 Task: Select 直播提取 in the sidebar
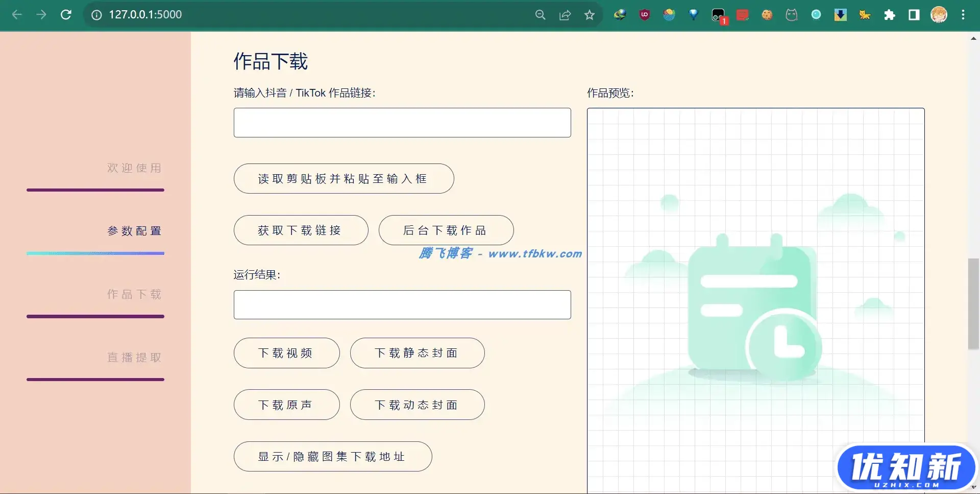pyautogui.click(x=134, y=357)
